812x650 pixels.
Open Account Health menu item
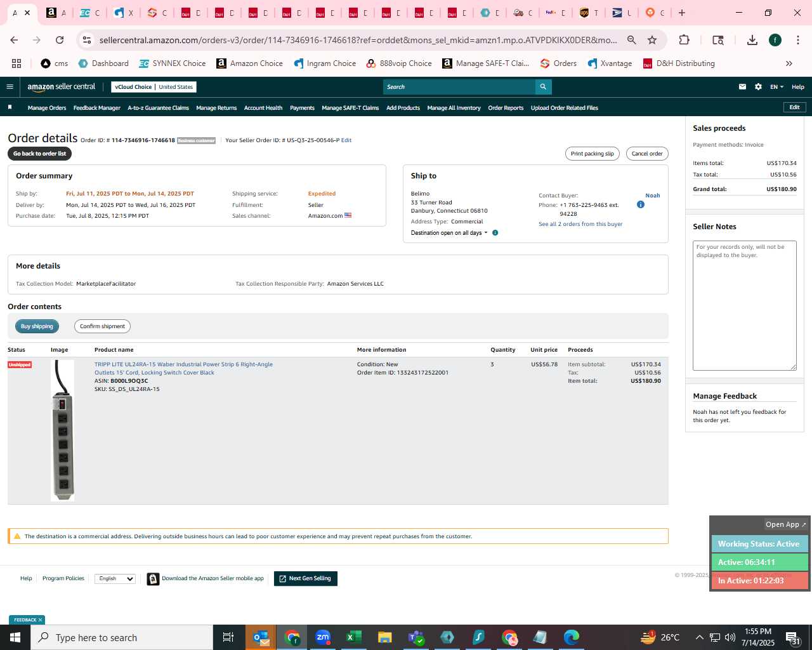[263, 108]
